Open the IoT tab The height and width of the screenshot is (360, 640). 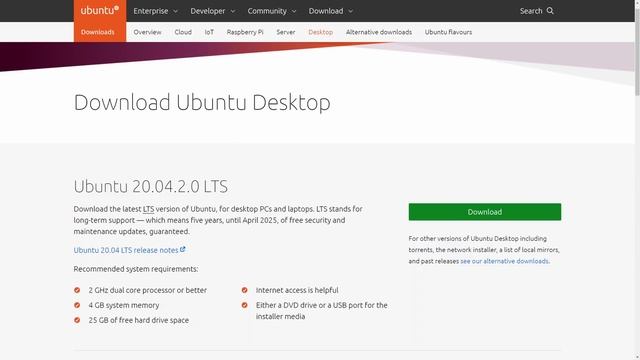209,32
